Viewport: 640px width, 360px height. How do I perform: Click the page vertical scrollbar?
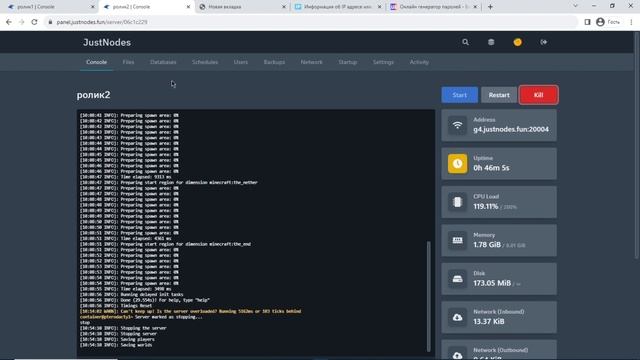637,145
